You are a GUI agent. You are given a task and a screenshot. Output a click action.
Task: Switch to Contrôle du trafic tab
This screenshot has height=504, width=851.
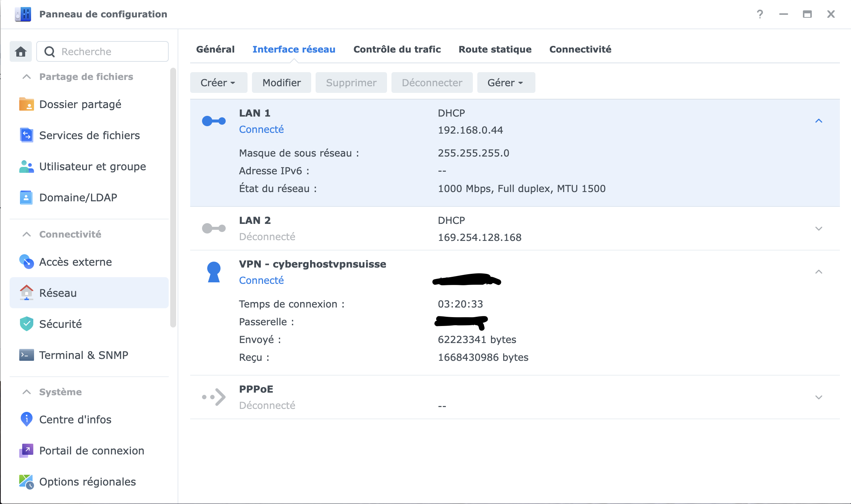pos(397,49)
